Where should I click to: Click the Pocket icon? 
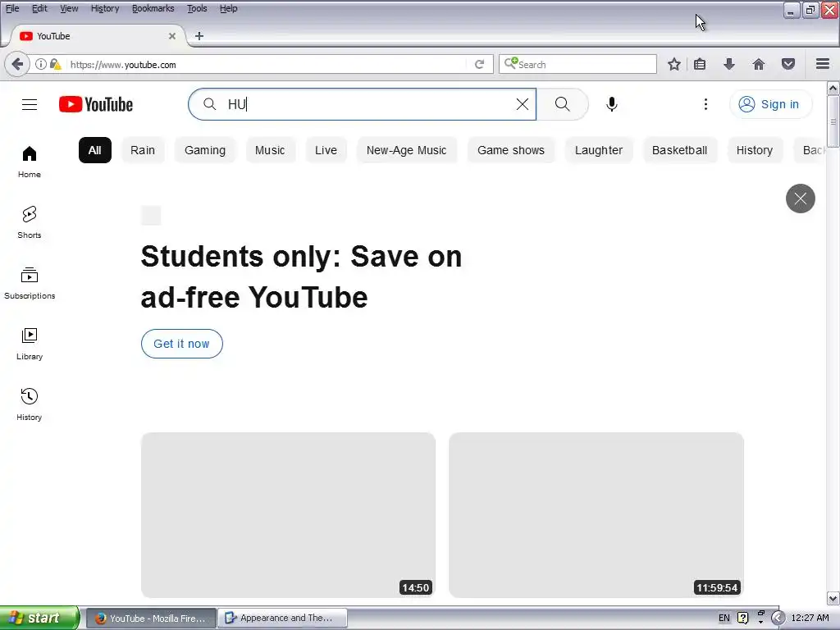(x=788, y=64)
